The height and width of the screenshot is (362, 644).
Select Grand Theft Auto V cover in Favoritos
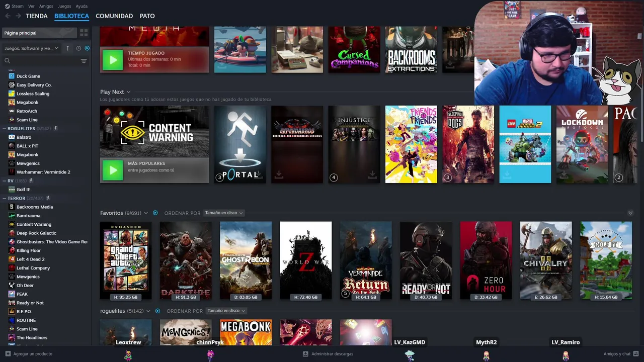pos(126,260)
